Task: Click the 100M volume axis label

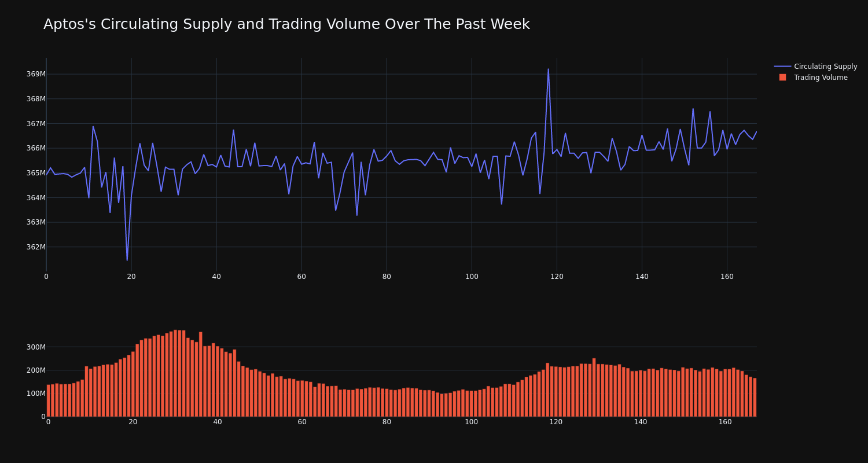Action: pos(36,394)
